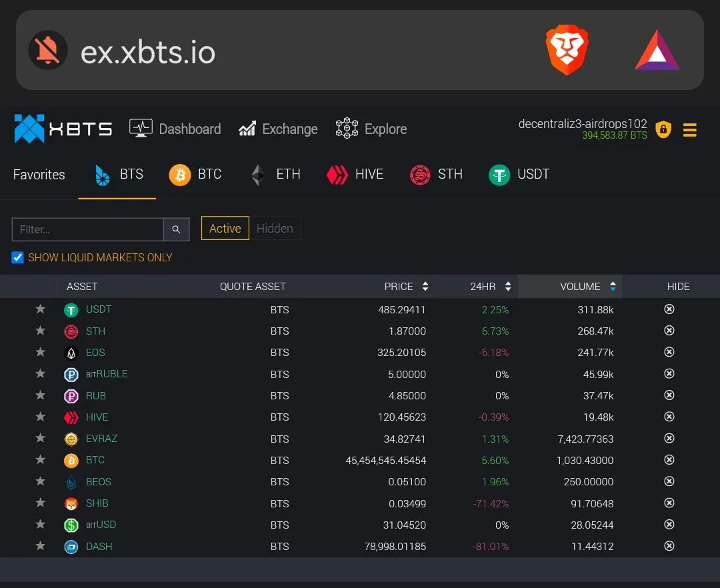The image size is (720, 588).
Task: Hide the HIVE market row
Action: coord(669,417)
